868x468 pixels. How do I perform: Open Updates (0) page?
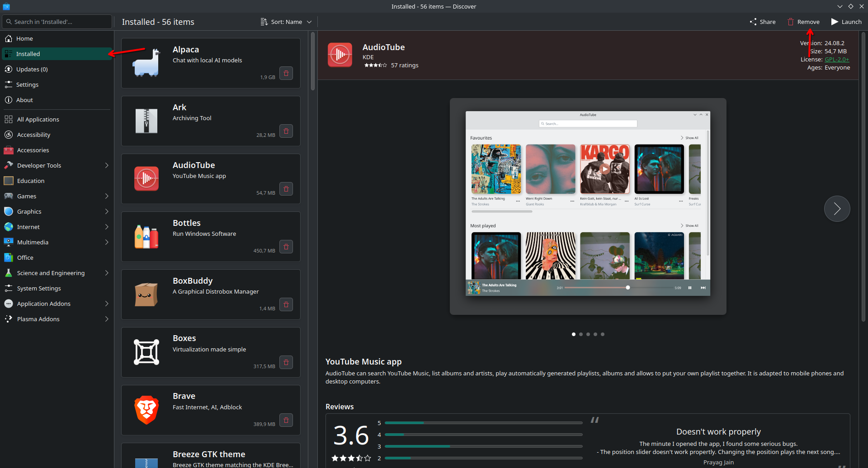(x=57, y=69)
